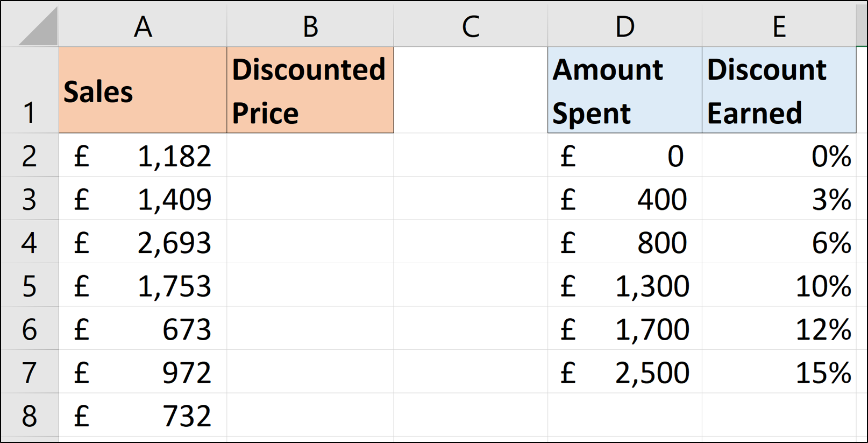The height and width of the screenshot is (443, 868).
Task: Select the £1,300 amount spent cell
Action: pos(624,285)
